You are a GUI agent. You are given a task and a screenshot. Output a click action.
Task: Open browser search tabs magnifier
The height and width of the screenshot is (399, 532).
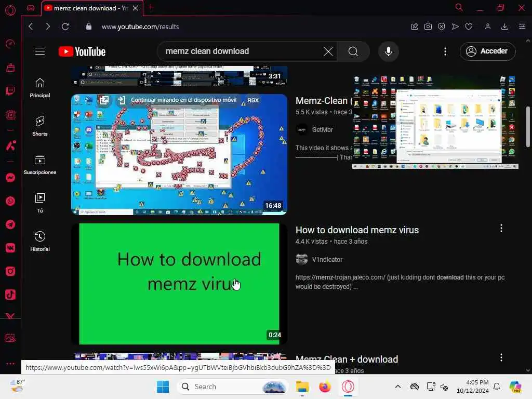tap(459, 7)
